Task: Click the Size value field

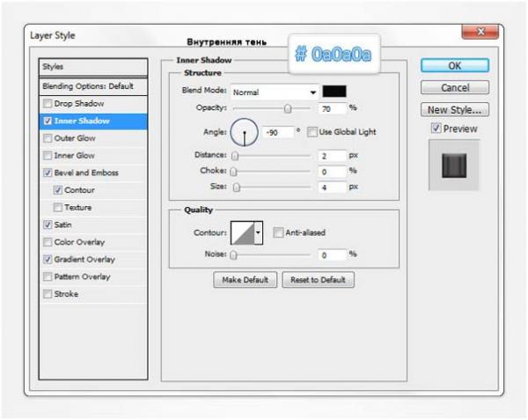Action: 332,188
